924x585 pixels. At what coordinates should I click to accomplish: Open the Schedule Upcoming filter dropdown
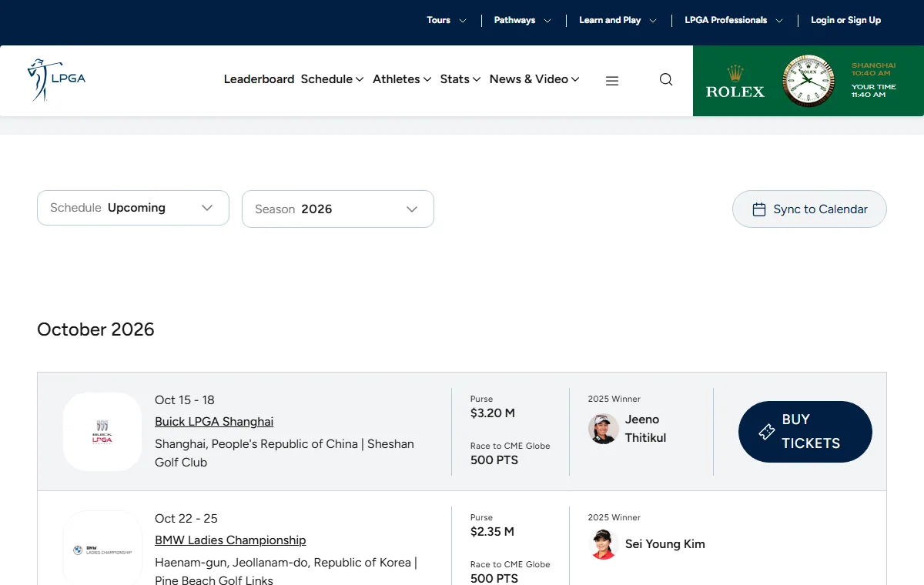[133, 208]
